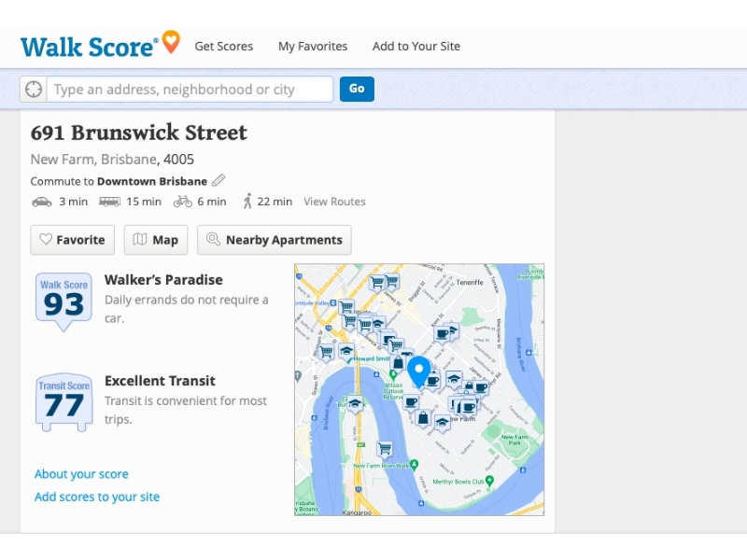747x560 pixels.
Task: Click the Transit Score 77 badge
Action: 63,401
